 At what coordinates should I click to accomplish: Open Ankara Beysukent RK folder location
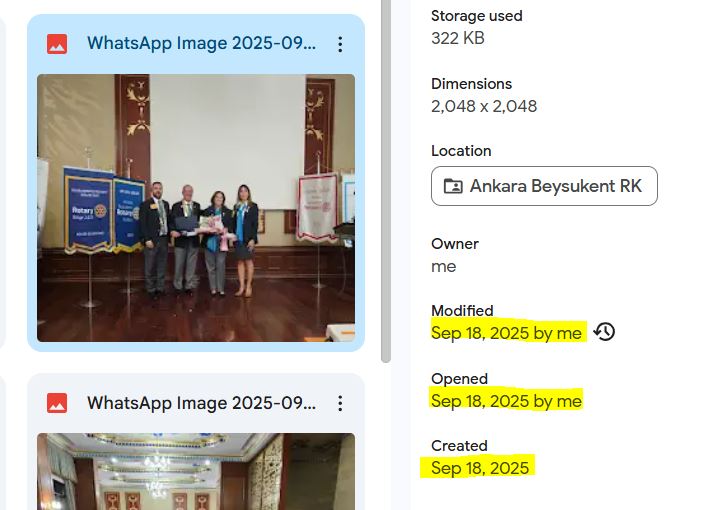[x=544, y=186]
